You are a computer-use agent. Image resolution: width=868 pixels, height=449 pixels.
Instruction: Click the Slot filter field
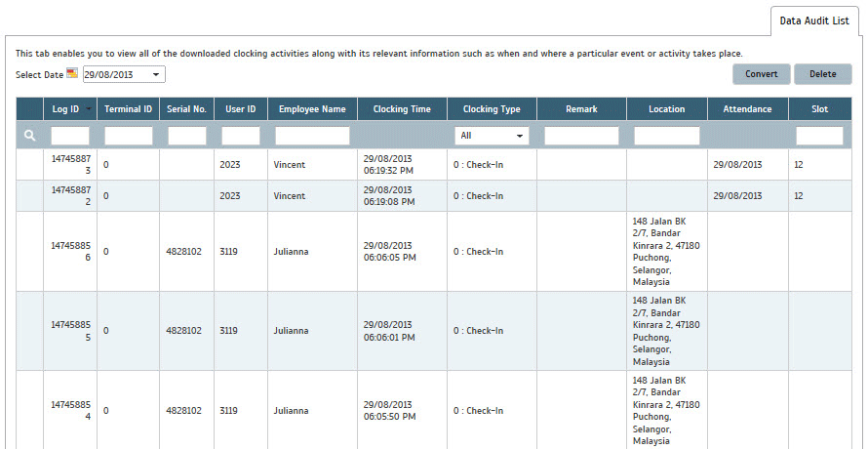pos(819,136)
